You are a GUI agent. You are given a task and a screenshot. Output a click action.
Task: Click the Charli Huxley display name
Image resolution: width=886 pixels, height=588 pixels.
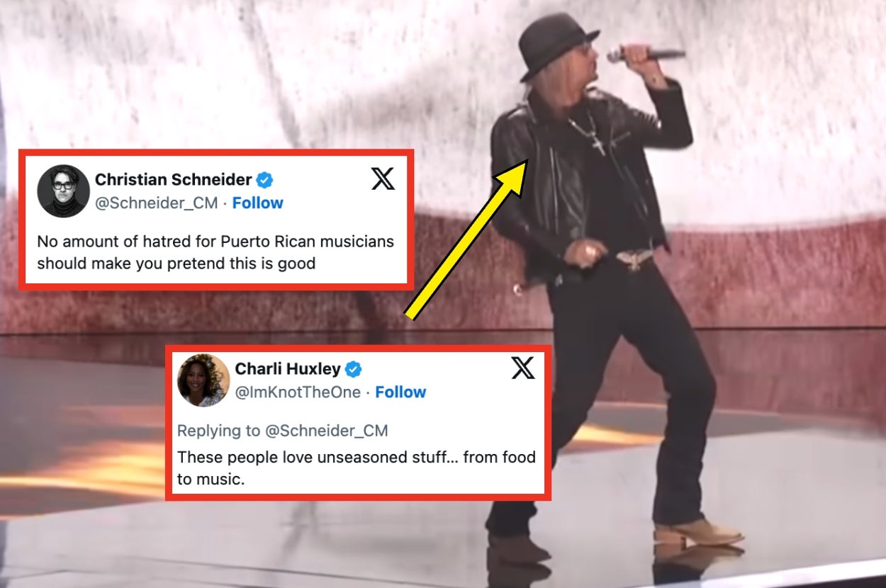[x=288, y=369]
